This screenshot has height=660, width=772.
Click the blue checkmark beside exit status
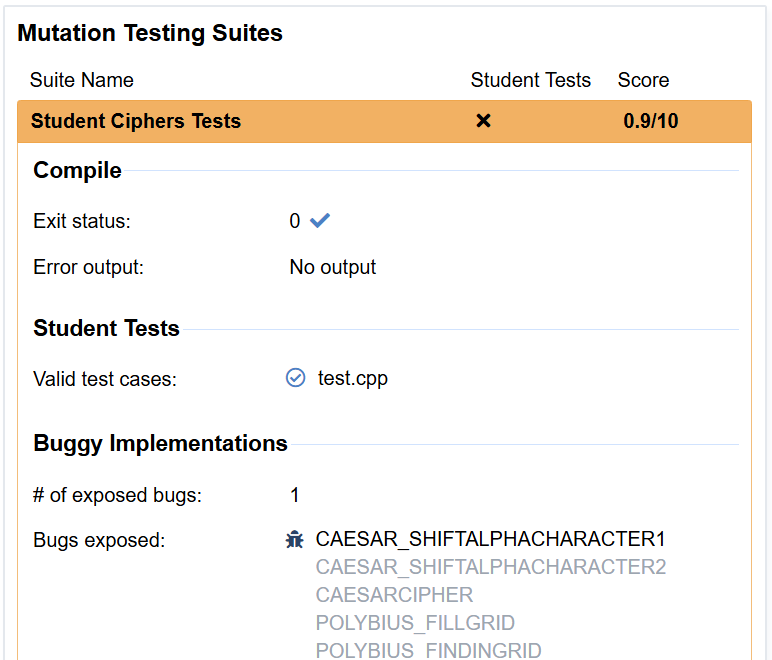(319, 221)
